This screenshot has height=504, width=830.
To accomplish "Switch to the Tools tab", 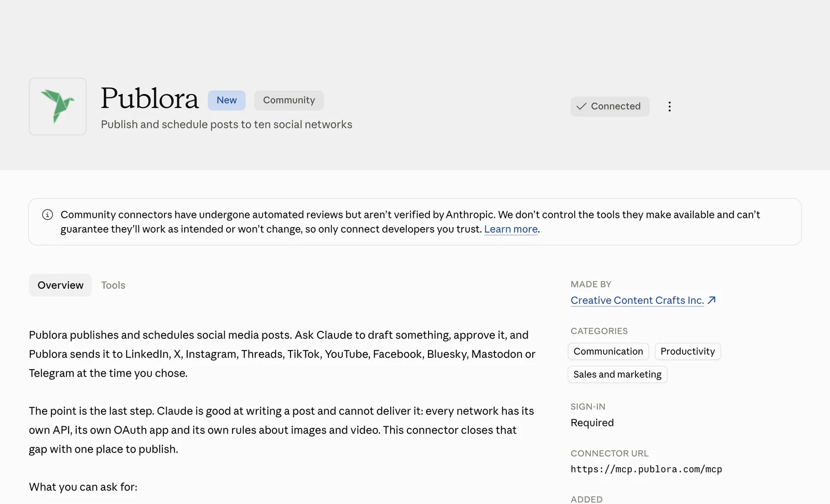I will click(113, 285).
